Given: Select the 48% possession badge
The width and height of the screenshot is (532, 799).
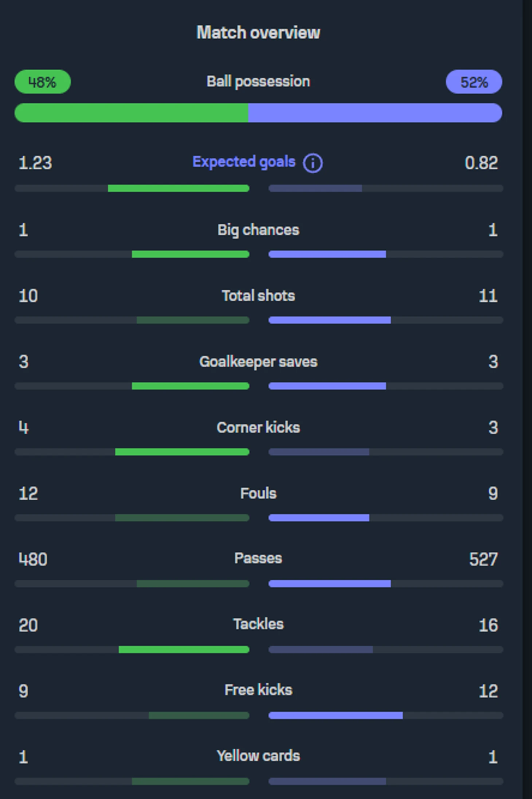Looking at the screenshot, I should [43, 82].
